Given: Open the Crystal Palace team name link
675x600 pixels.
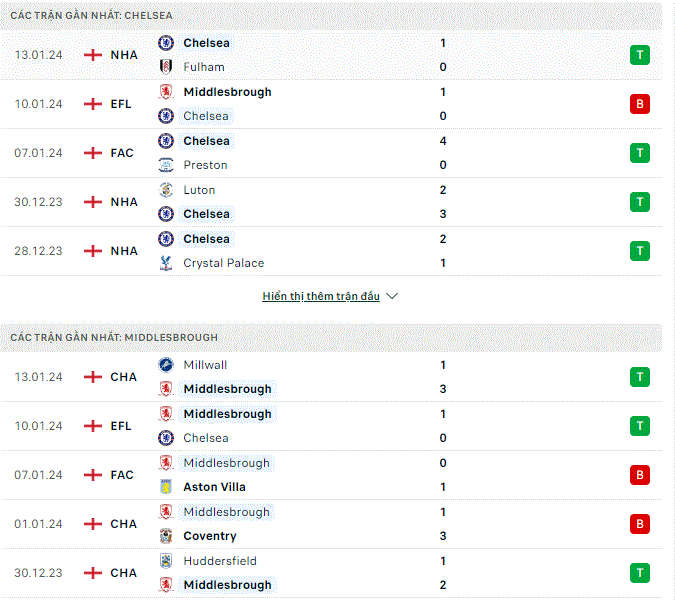Looking at the screenshot, I should click(224, 263).
